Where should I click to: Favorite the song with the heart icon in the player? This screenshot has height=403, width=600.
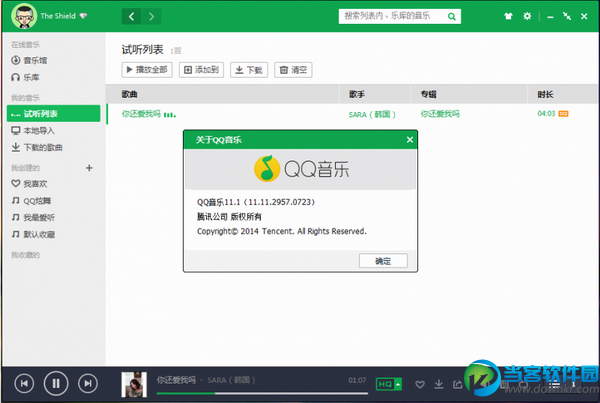(420, 384)
